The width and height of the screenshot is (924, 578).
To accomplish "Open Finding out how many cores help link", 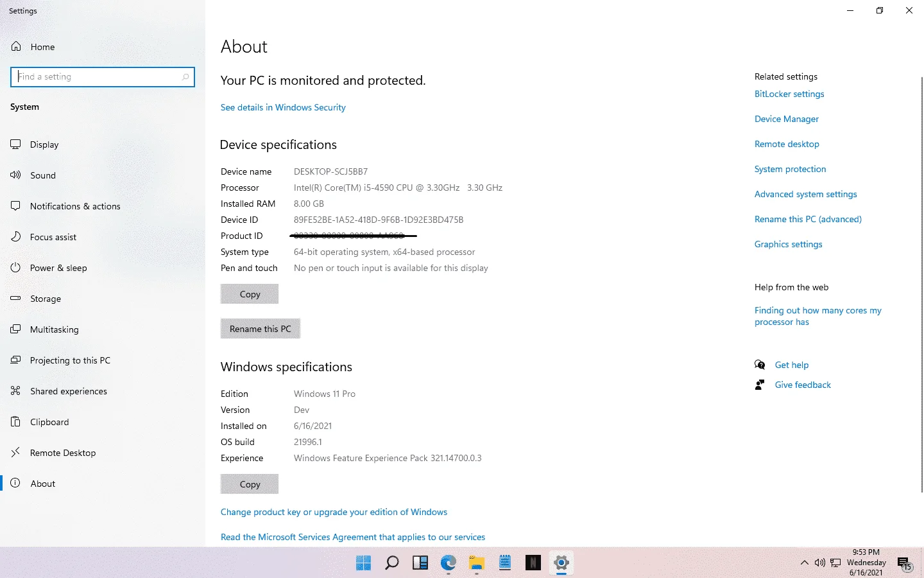I will point(818,316).
